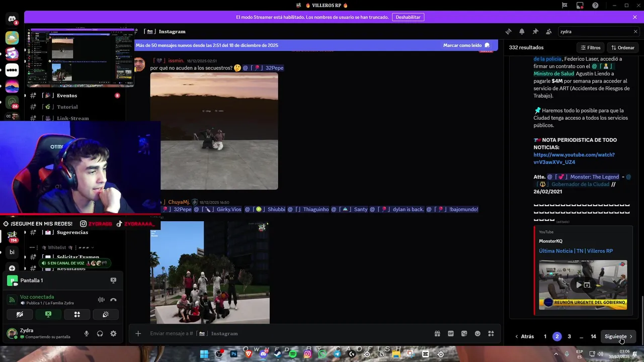This screenshot has width=644, height=362.
Task: Go to results page 3
Action: coord(569,336)
